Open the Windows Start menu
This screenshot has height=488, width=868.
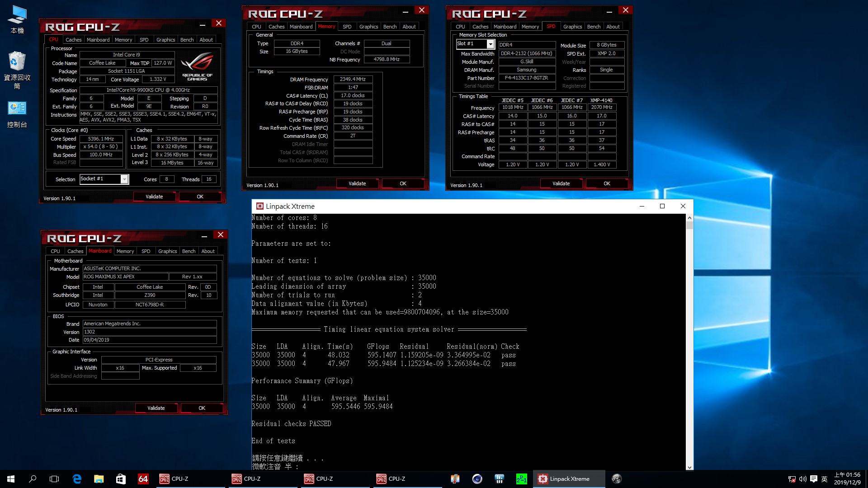(x=11, y=479)
